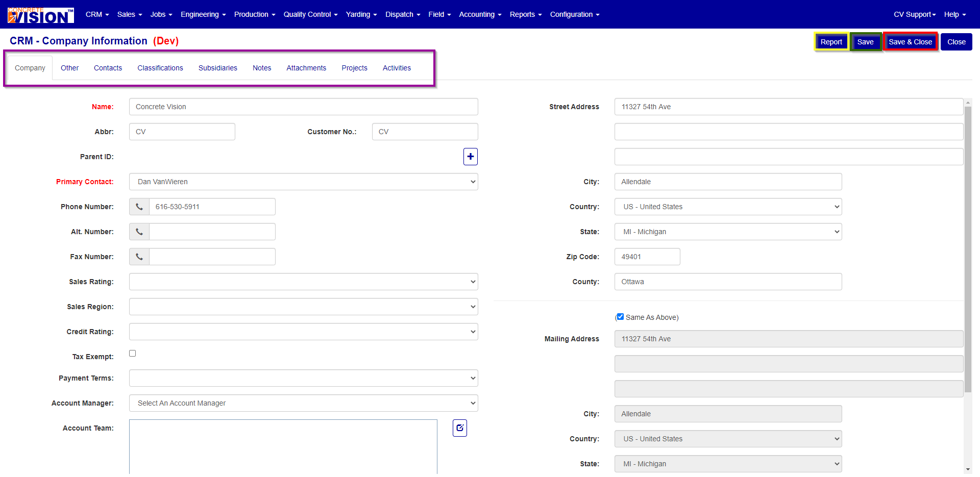Uncheck Same As Above mailing address
Image resolution: width=980 pixels, height=477 pixels.
[x=620, y=317]
